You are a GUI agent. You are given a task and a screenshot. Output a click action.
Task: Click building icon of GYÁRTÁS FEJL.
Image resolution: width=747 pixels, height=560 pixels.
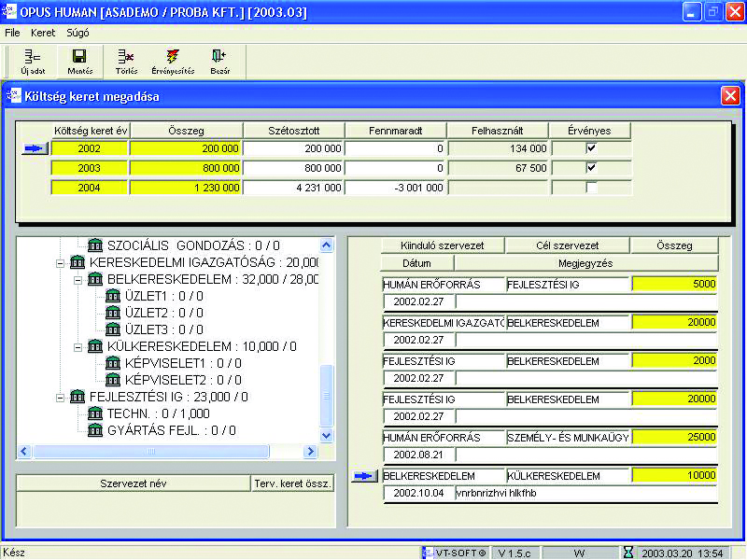[x=95, y=430]
